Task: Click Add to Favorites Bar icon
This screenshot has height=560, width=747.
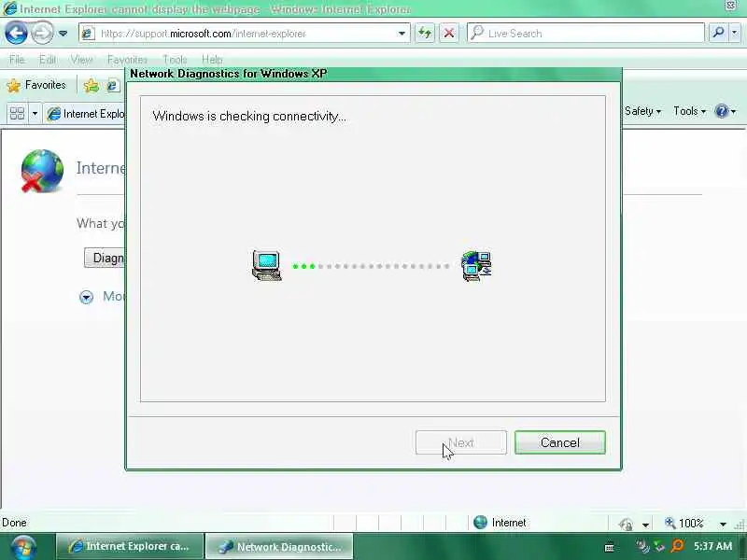Action: click(x=91, y=86)
